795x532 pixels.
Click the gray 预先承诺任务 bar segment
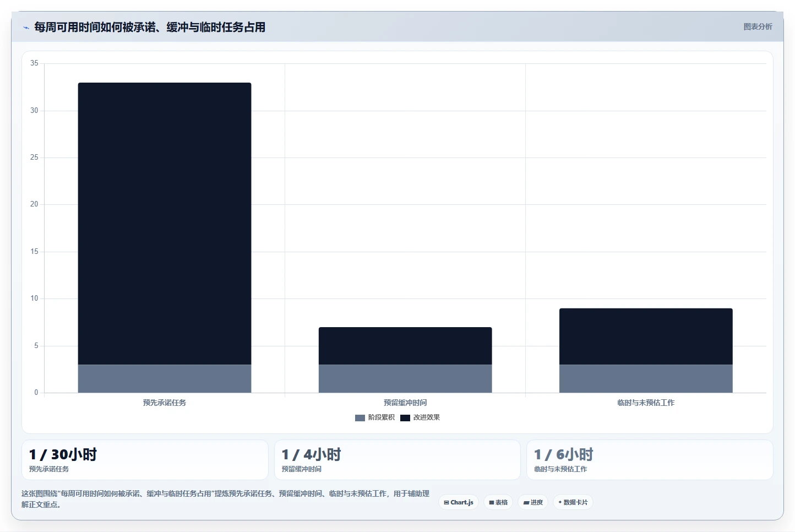(165, 379)
